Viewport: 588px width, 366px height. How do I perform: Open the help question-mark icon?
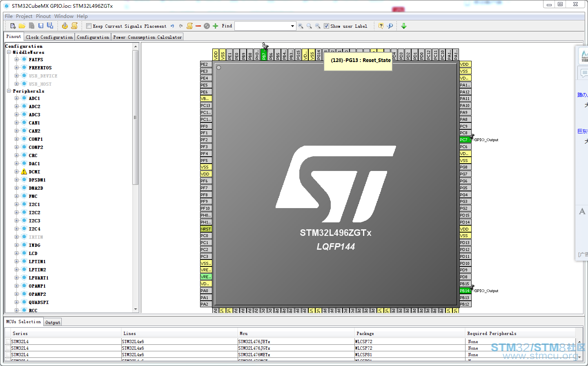[381, 26]
